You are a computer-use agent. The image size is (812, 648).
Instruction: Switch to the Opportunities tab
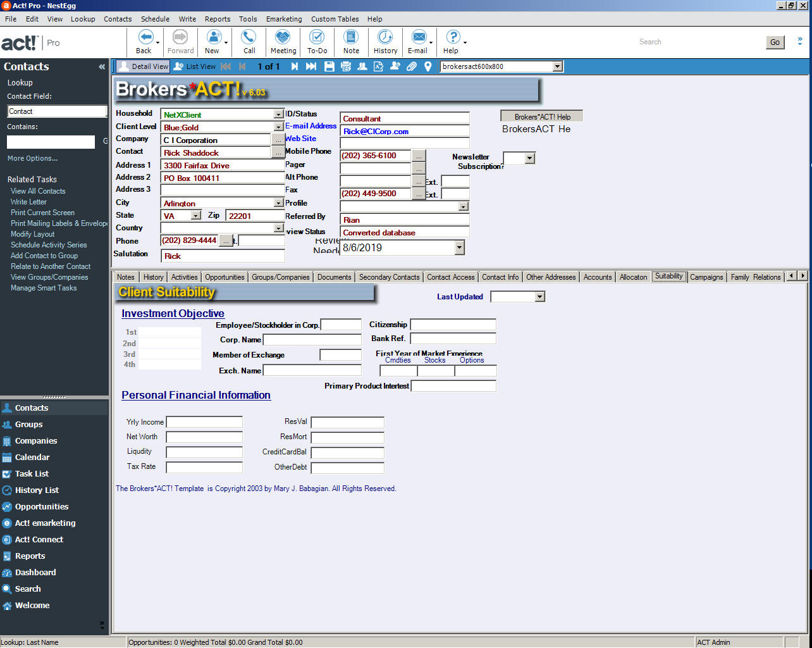coord(225,277)
